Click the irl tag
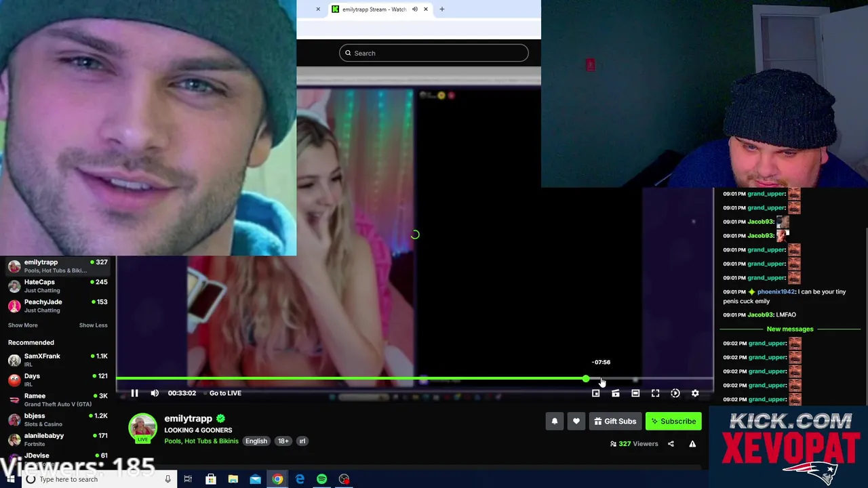The image size is (868, 488). click(x=302, y=441)
